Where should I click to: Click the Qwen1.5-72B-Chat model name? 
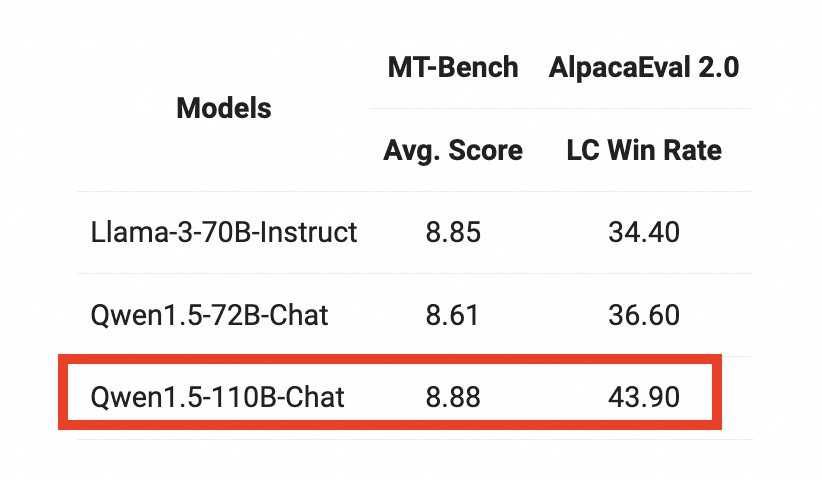pyautogui.click(x=209, y=316)
